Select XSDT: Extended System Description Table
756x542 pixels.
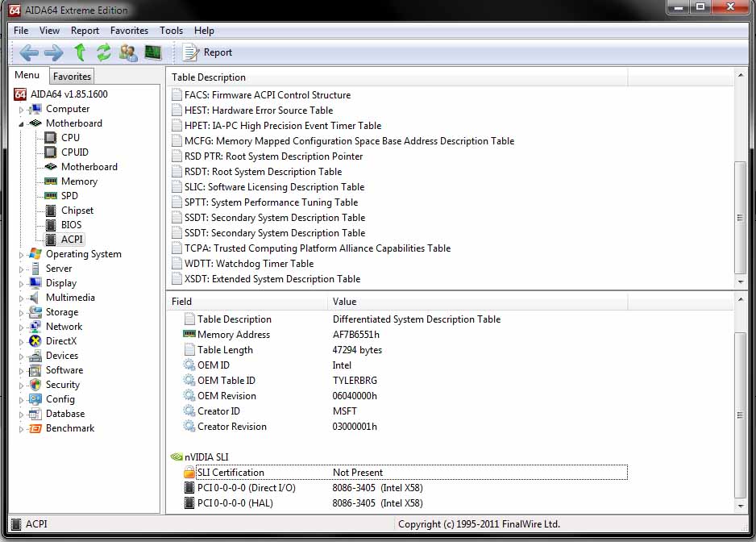272,279
